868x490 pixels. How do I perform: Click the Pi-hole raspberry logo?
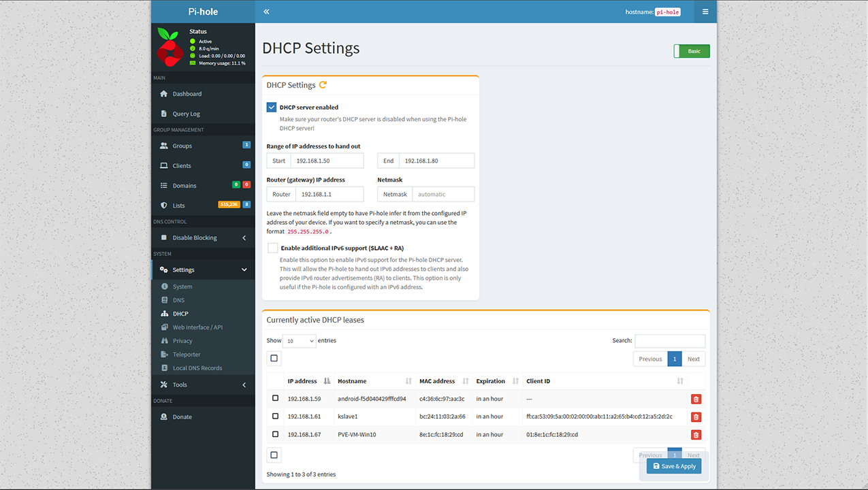[x=169, y=46]
